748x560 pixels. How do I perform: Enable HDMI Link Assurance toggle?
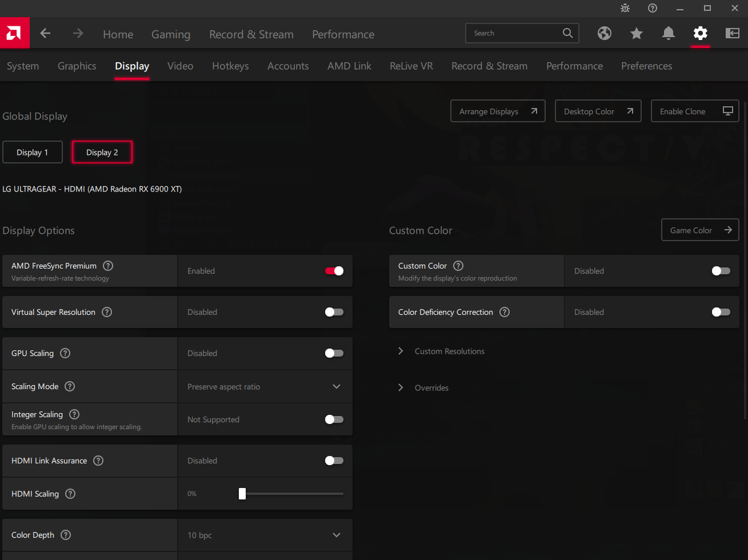334,461
